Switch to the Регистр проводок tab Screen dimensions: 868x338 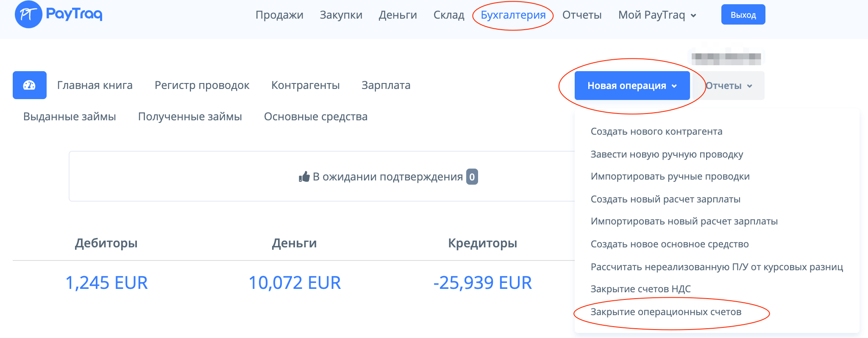click(202, 86)
